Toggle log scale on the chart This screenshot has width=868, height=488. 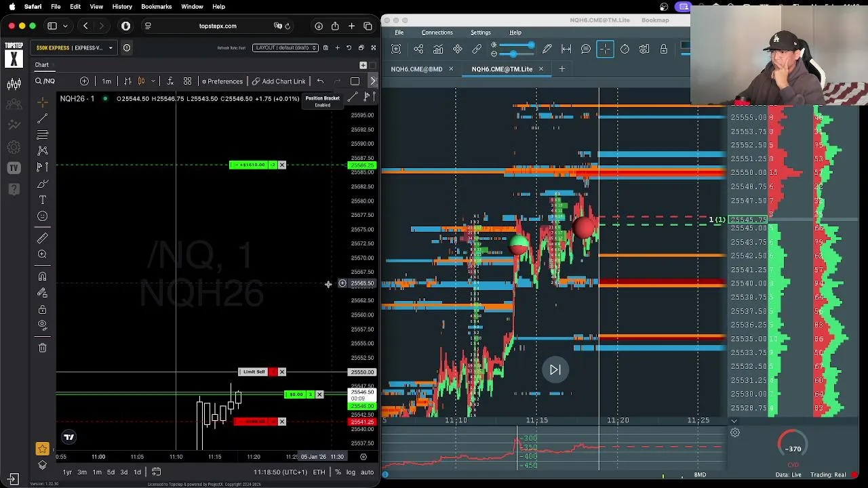[x=351, y=472]
